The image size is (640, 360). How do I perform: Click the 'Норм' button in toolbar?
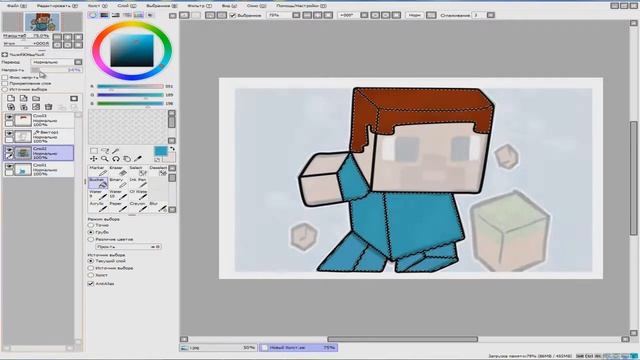pyautogui.click(x=414, y=15)
